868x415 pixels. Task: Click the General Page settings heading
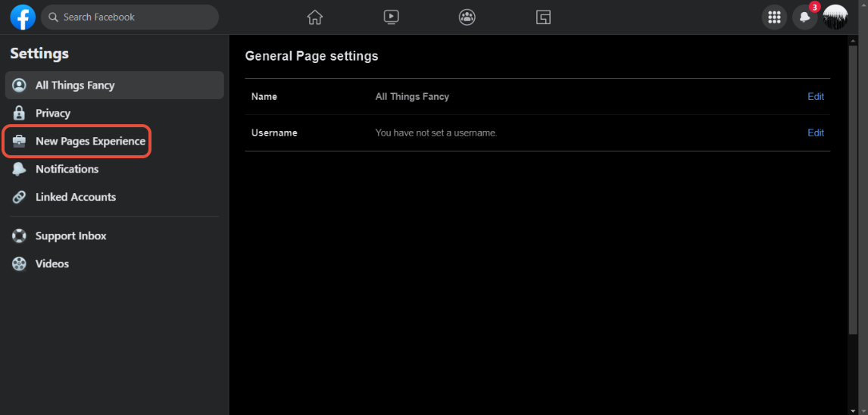311,56
